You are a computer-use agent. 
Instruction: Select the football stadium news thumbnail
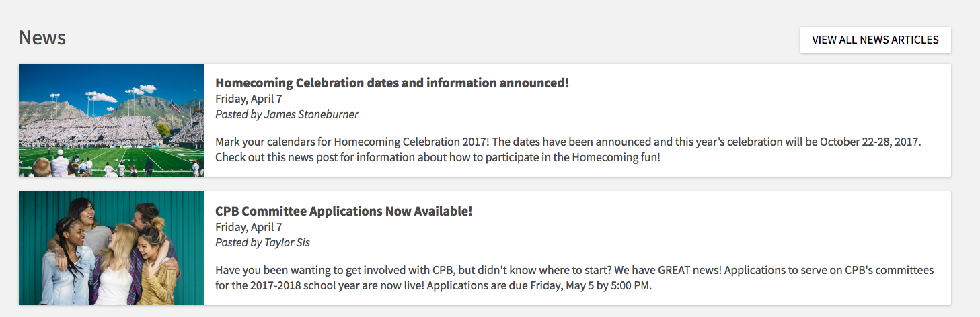[111, 120]
